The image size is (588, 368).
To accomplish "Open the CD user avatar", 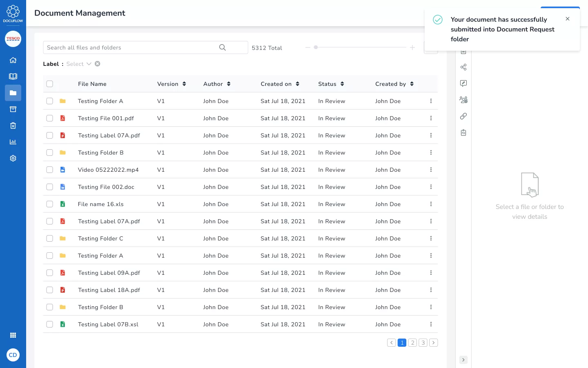I will click(x=13, y=355).
